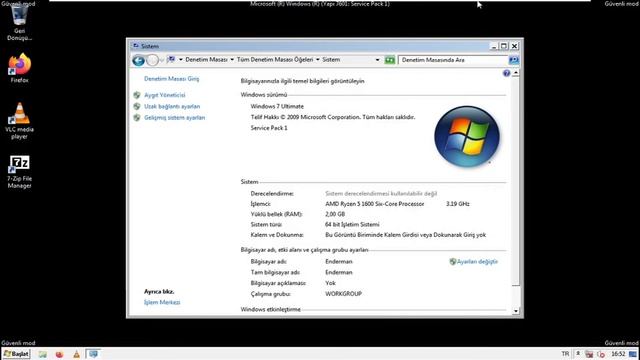
Task: Click the Windows logo image
Action: (x=467, y=137)
